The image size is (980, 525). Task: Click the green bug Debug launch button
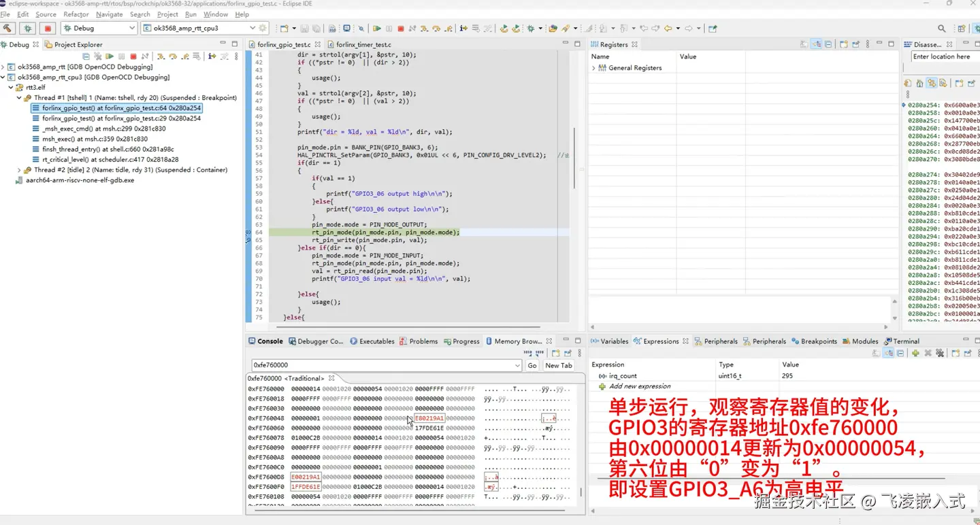pyautogui.click(x=27, y=28)
